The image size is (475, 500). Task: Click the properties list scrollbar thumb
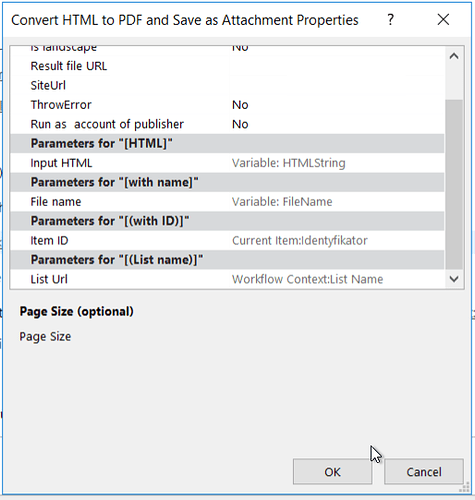(454, 184)
